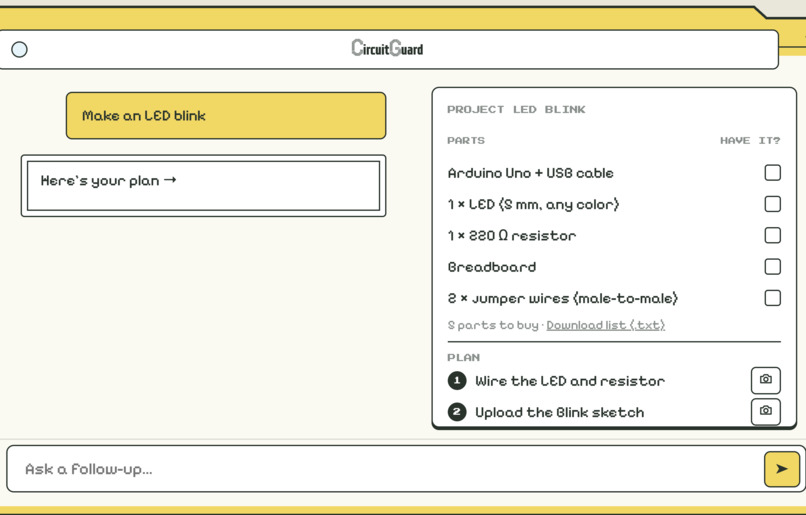Screen dimensions: 806x515
Task: Click the Here's your plan reply
Action: pyautogui.click(x=204, y=186)
